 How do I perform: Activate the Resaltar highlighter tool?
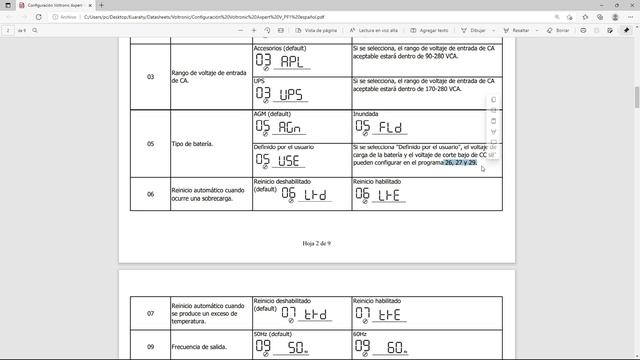(x=516, y=30)
